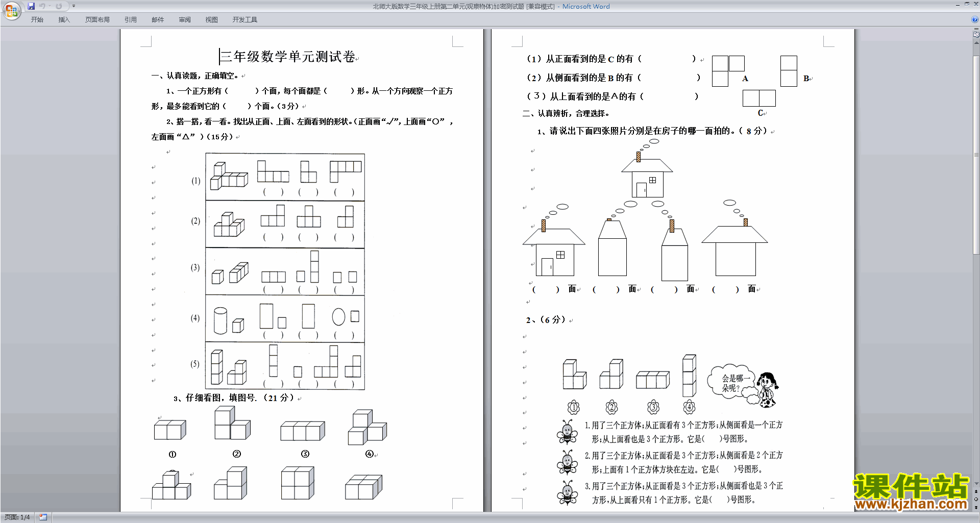
Task: Click the Previous Page double-arrow button
Action: pyautogui.click(x=976, y=492)
